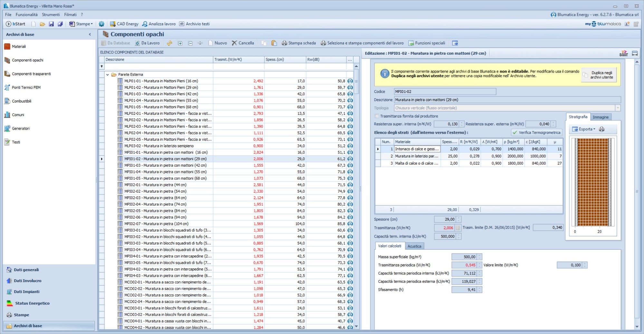Enable Trasmittanza fornita dal produttore checkbox
The image size is (644, 334).
(x=377, y=116)
